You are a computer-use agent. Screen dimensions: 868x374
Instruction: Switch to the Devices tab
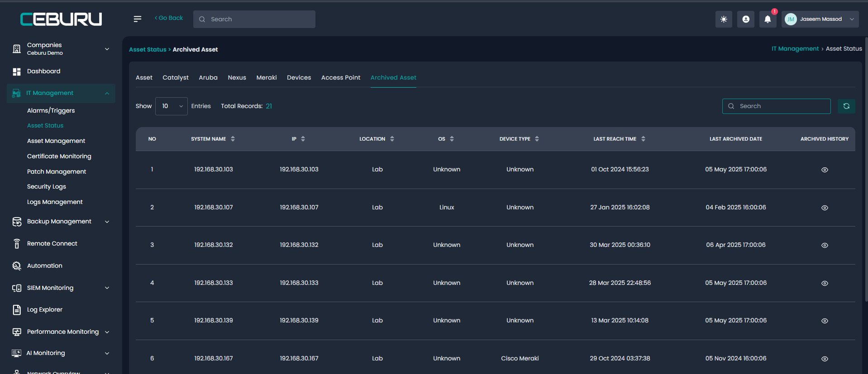(299, 78)
